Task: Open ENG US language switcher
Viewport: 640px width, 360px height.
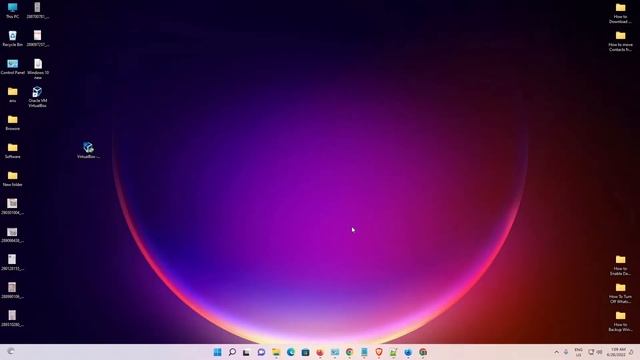Action: point(578,352)
